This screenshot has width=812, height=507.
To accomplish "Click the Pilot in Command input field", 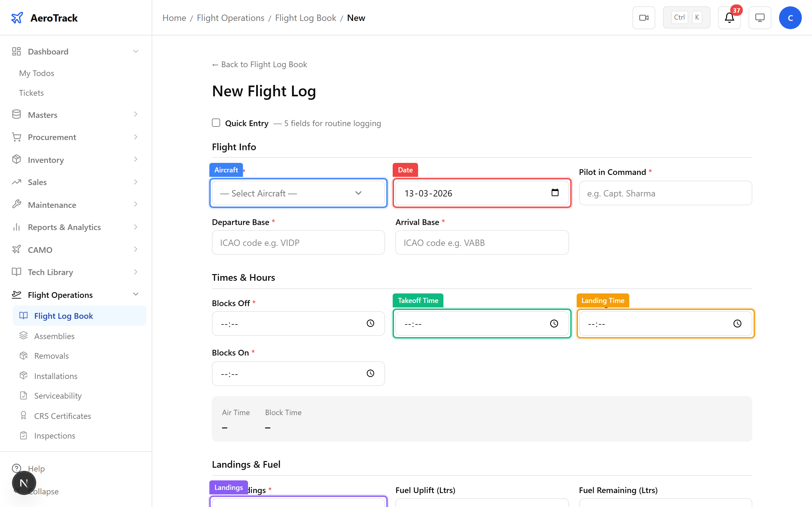I will point(665,193).
